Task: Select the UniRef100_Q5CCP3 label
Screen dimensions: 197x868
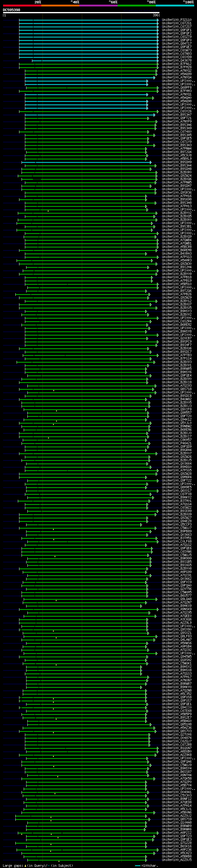Action: click(176, 524)
